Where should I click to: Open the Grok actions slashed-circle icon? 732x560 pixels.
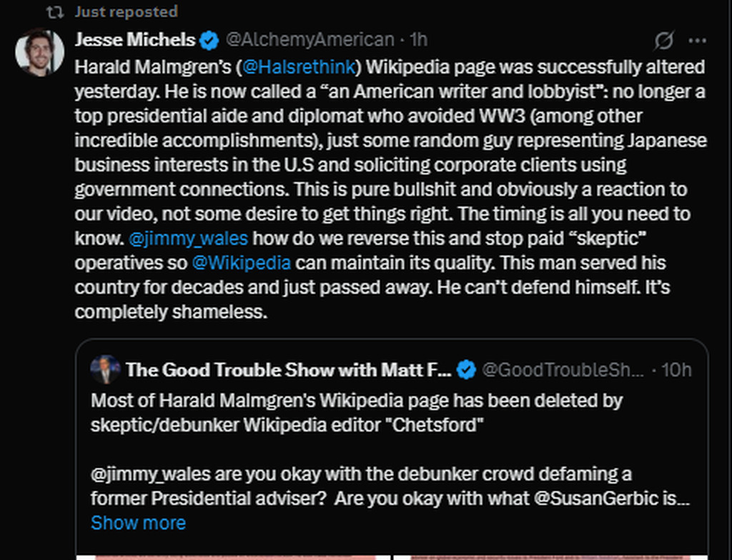tap(663, 41)
